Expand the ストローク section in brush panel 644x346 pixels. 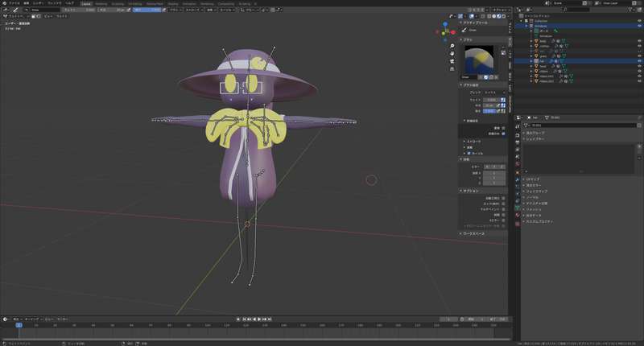[x=470, y=142]
